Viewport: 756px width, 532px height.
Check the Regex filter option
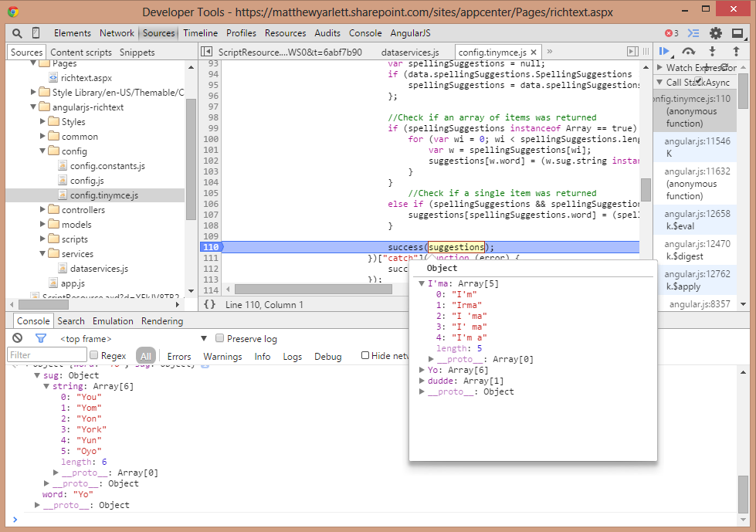click(94, 356)
